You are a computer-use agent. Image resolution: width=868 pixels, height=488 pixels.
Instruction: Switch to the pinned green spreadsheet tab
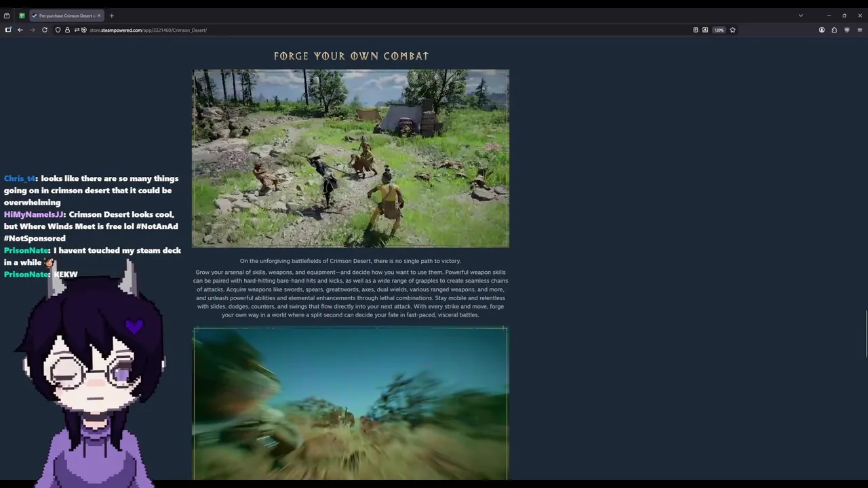coord(22,16)
